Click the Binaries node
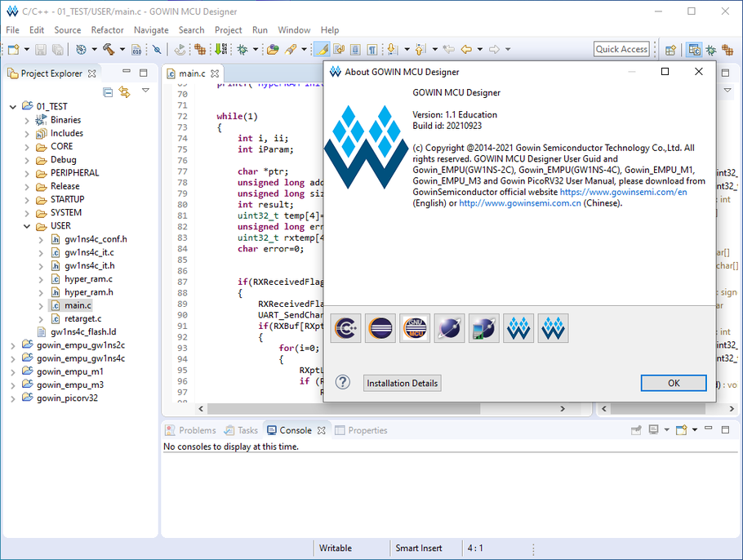Image resolution: width=743 pixels, height=560 pixels. (65, 120)
